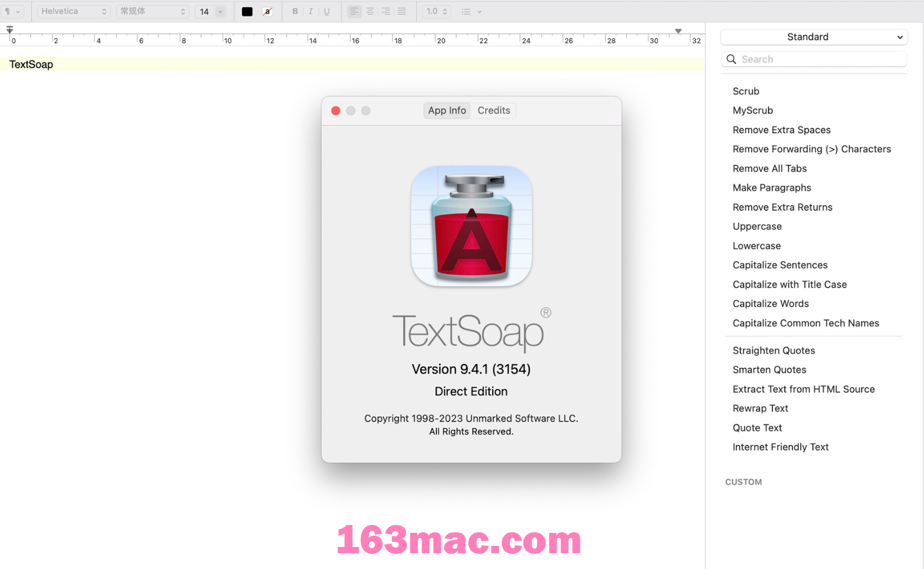Click the Version 9.4.1 (3154) text
The image size is (924, 569).
[x=471, y=370]
